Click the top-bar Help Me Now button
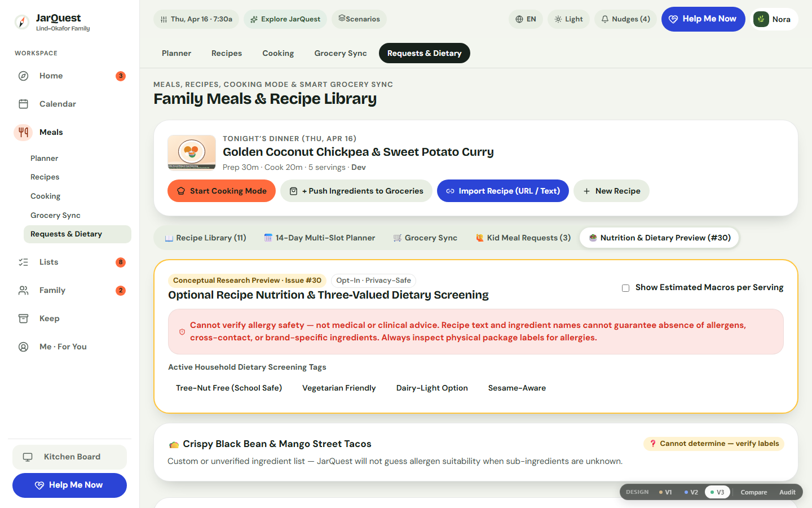This screenshot has height=508, width=812. tap(703, 19)
